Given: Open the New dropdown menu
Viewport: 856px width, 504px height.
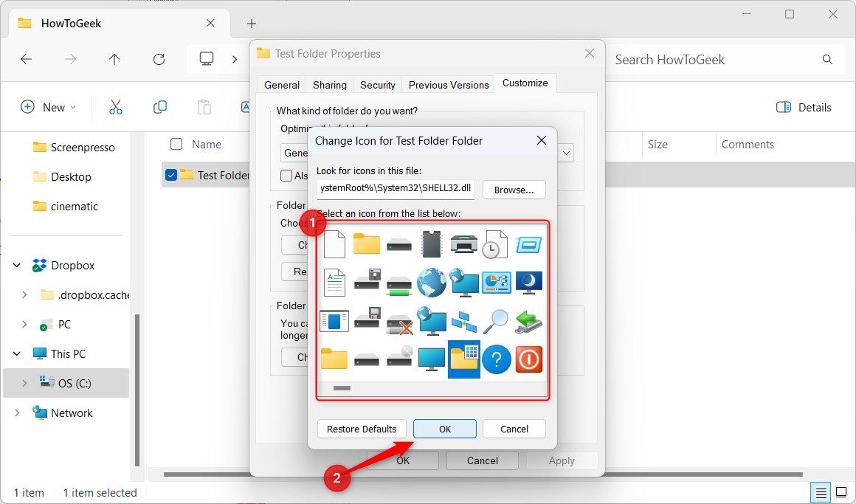Looking at the screenshot, I should click(48, 107).
